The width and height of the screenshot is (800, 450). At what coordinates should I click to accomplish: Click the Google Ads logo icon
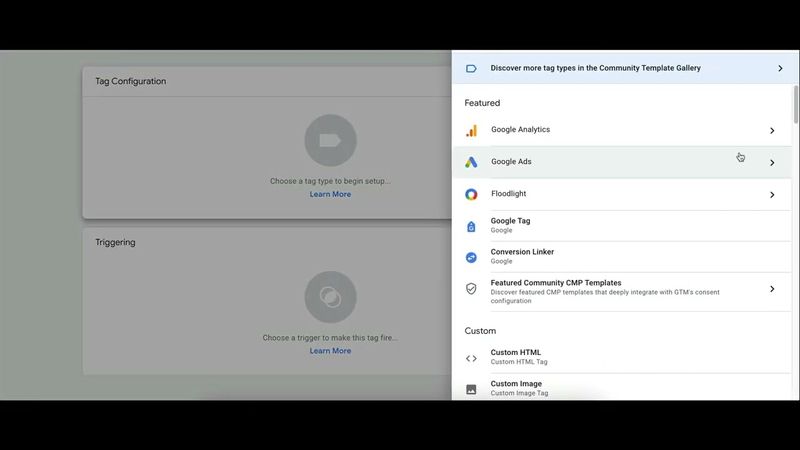[471, 162]
